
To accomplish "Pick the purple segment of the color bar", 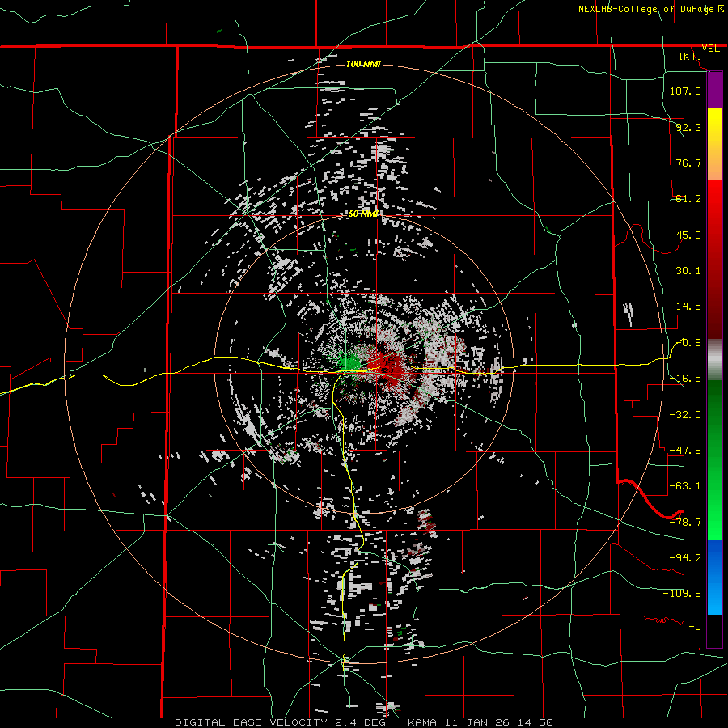I will (714, 90).
